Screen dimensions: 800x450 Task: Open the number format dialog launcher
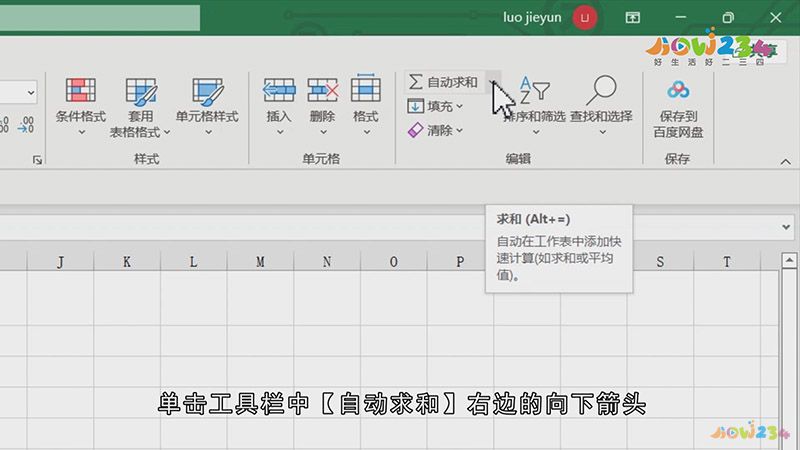[37, 160]
